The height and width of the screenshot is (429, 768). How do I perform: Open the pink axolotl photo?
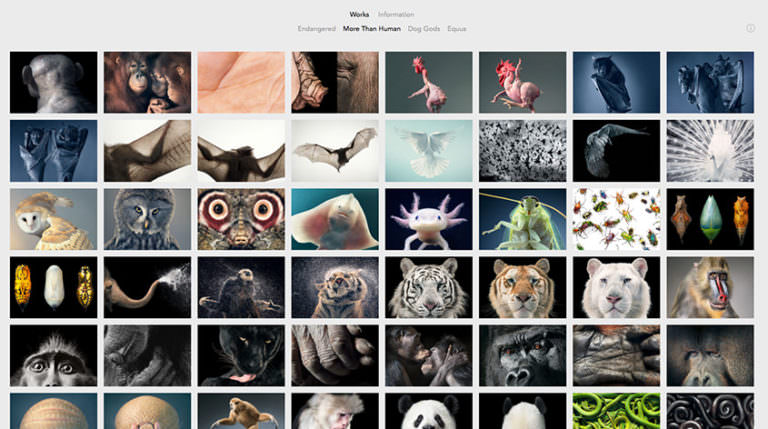pos(429,219)
